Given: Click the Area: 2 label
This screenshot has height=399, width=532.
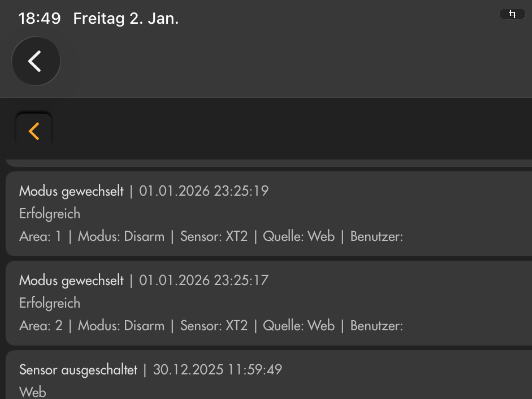Looking at the screenshot, I should (x=41, y=326).
